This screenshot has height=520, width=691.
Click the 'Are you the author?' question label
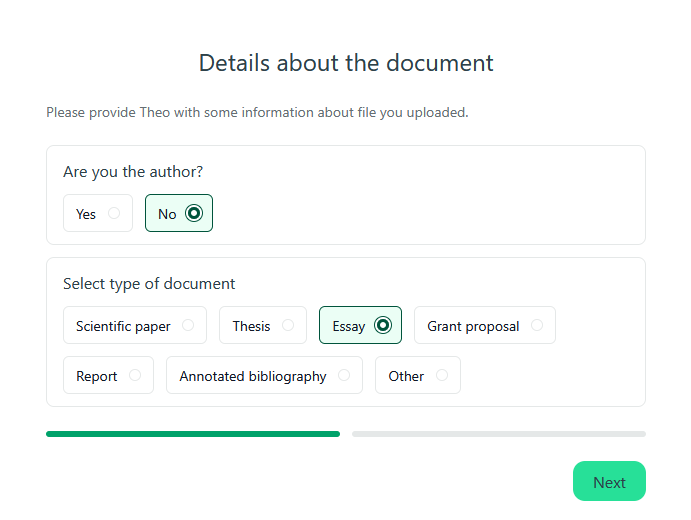click(133, 172)
